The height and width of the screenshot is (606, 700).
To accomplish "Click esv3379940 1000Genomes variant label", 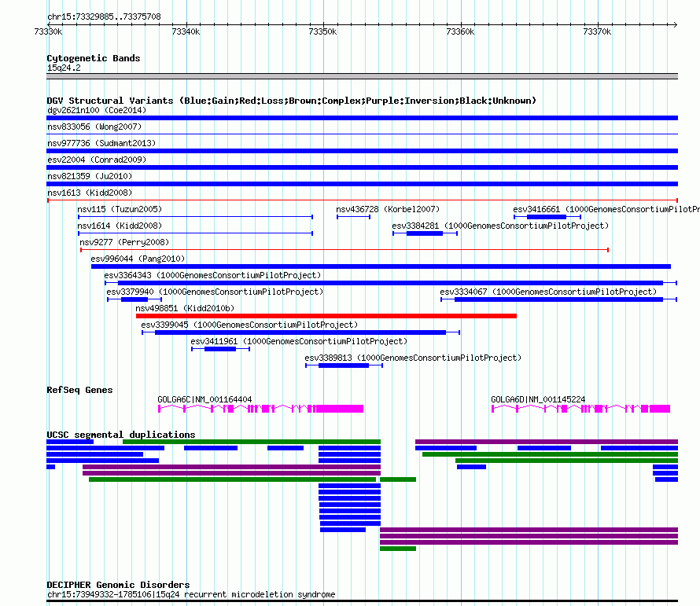I will pyautogui.click(x=215, y=292).
